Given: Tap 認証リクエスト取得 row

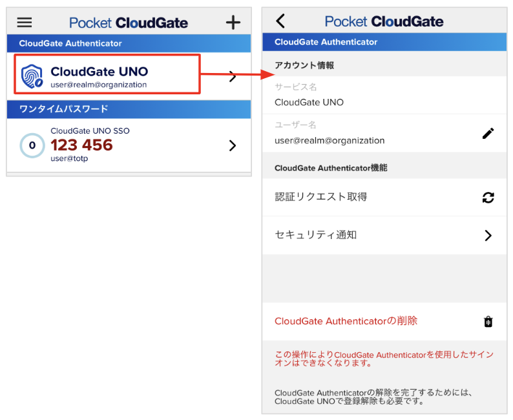Looking at the screenshot, I should pyautogui.click(x=384, y=197).
